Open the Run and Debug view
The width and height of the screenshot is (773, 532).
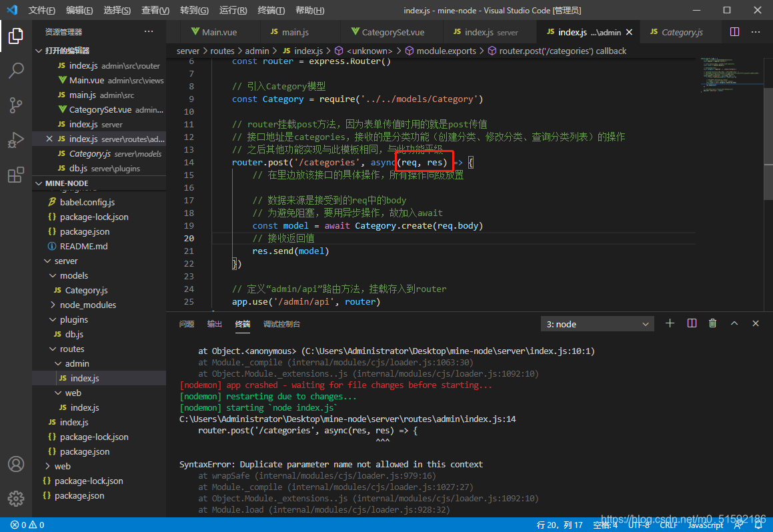[16, 140]
